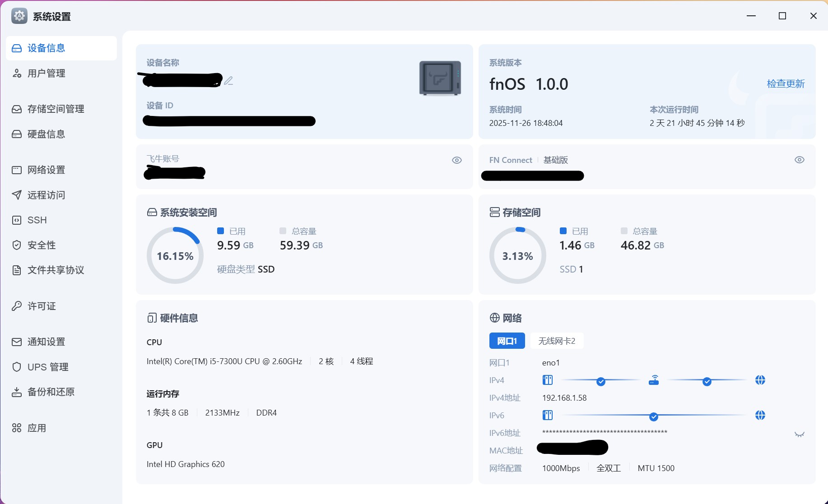828x504 pixels.
Task: Click the CPU model Intel Core i5-7300U text
Action: (x=224, y=361)
